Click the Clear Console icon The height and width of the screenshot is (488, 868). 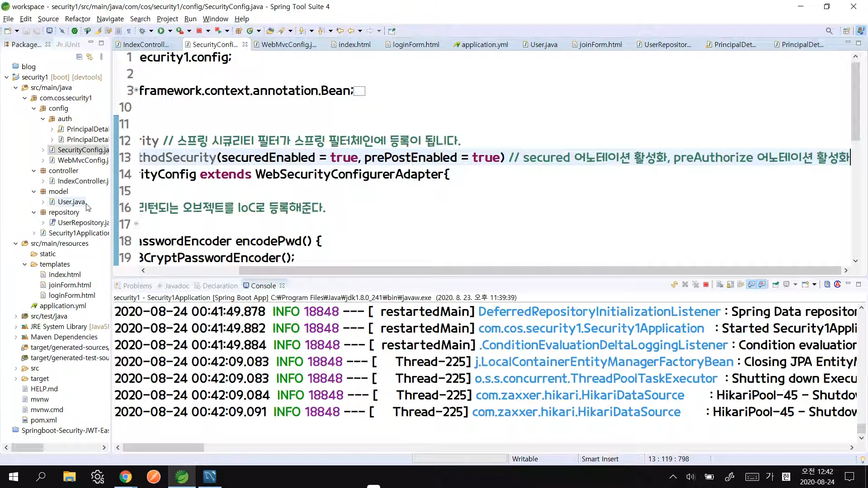(x=720, y=284)
